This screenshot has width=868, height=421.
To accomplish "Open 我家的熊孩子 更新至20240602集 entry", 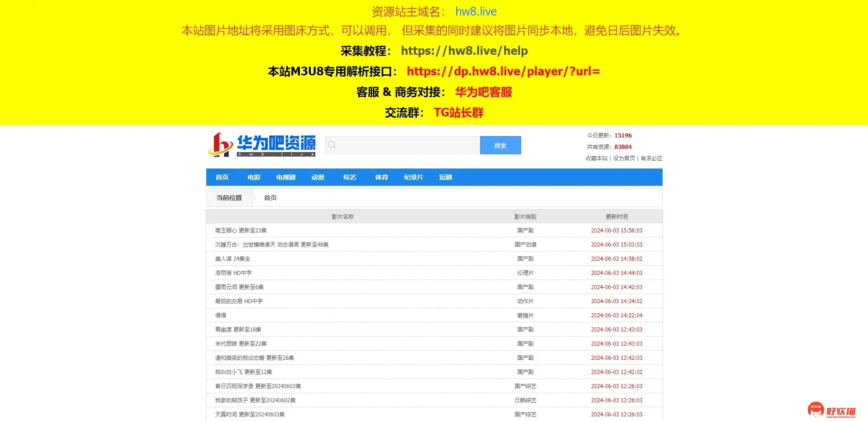I will [256, 400].
